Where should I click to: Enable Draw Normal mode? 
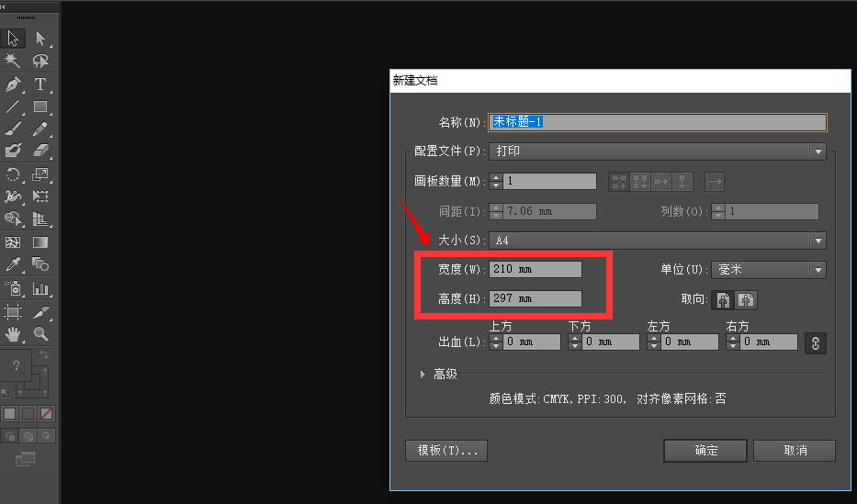(x=9, y=436)
